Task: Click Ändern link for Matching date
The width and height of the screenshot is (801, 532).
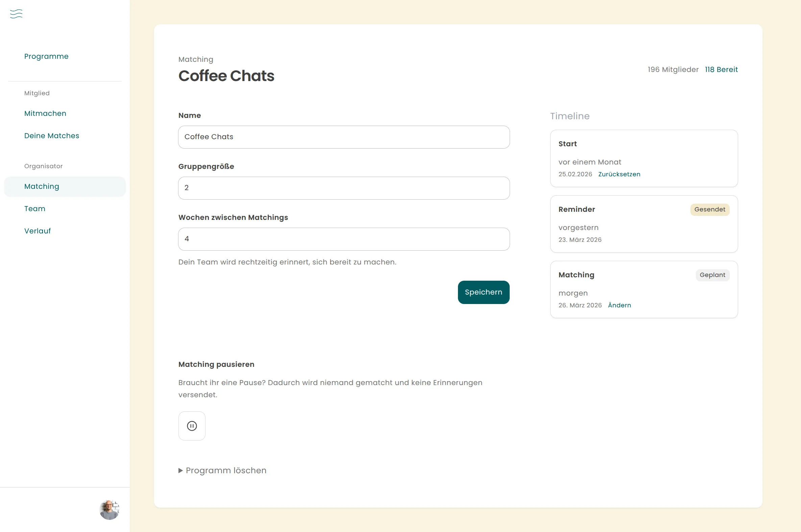Action: pos(620,305)
